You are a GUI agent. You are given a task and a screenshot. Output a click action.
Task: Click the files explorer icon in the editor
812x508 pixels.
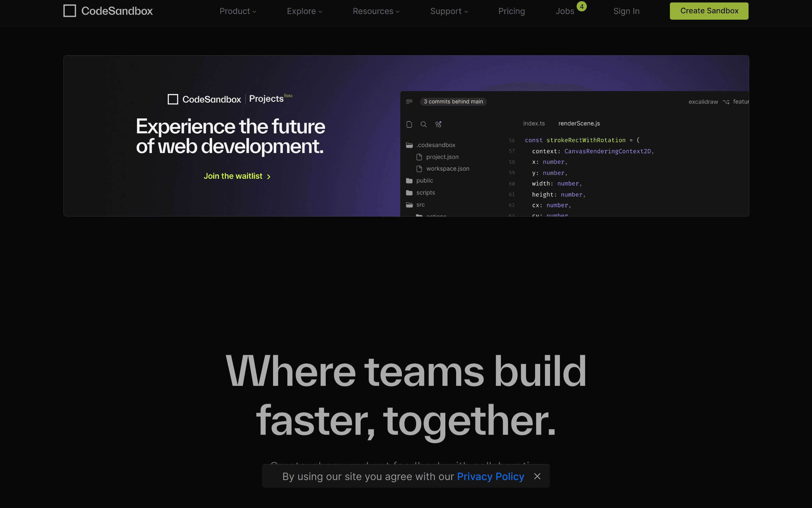[409, 124]
